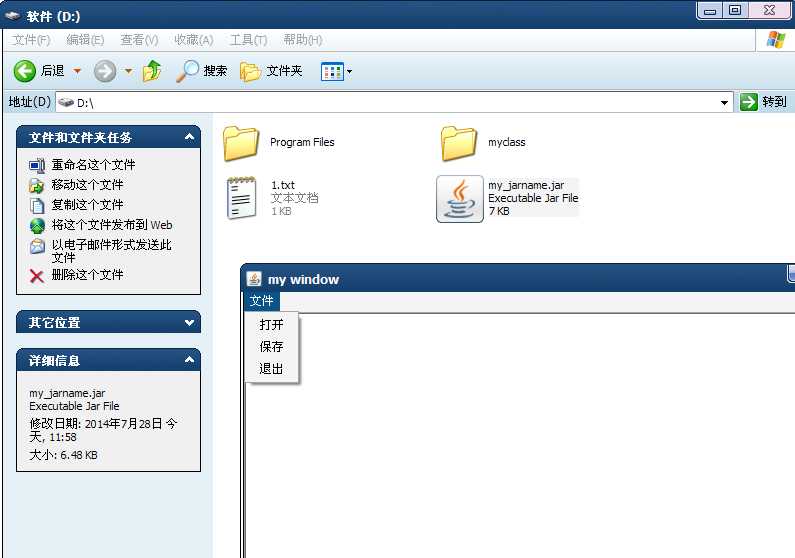The image size is (795, 558).
Task: Click the Program Files folder name
Action: (x=302, y=142)
